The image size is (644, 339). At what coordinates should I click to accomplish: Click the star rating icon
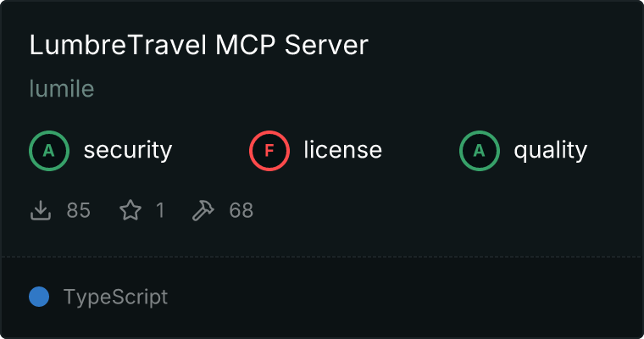(130, 210)
